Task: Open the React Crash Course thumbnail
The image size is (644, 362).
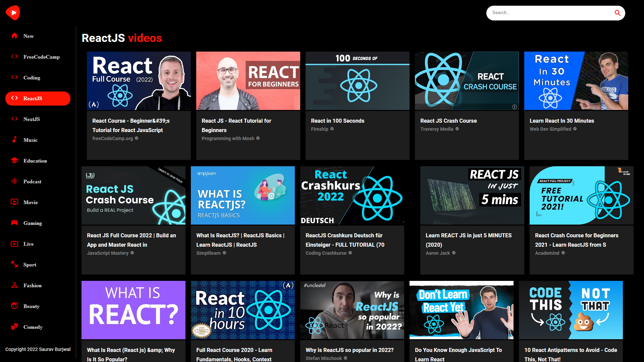Action: point(467,81)
